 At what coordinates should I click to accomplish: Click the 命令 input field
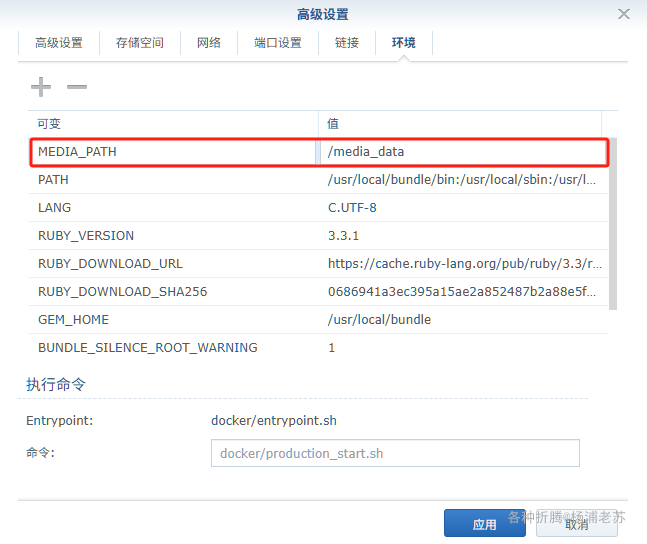pyautogui.click(x=395, y=453)
